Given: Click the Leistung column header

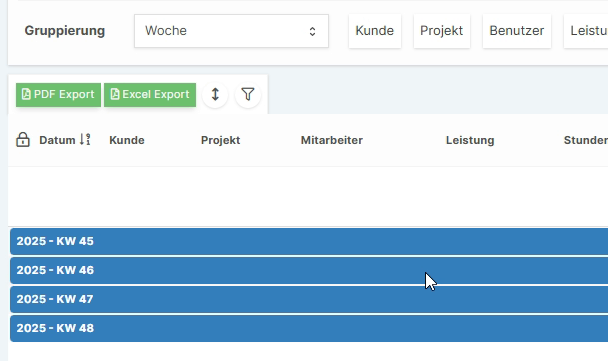Looking at the screenshot, I should click(470, 140).
